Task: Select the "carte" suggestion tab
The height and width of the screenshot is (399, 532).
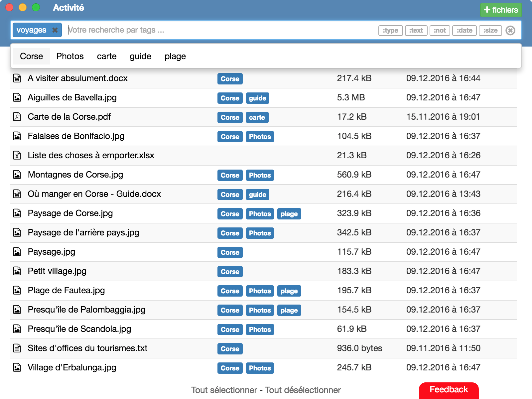Action: tap(106, 56)
